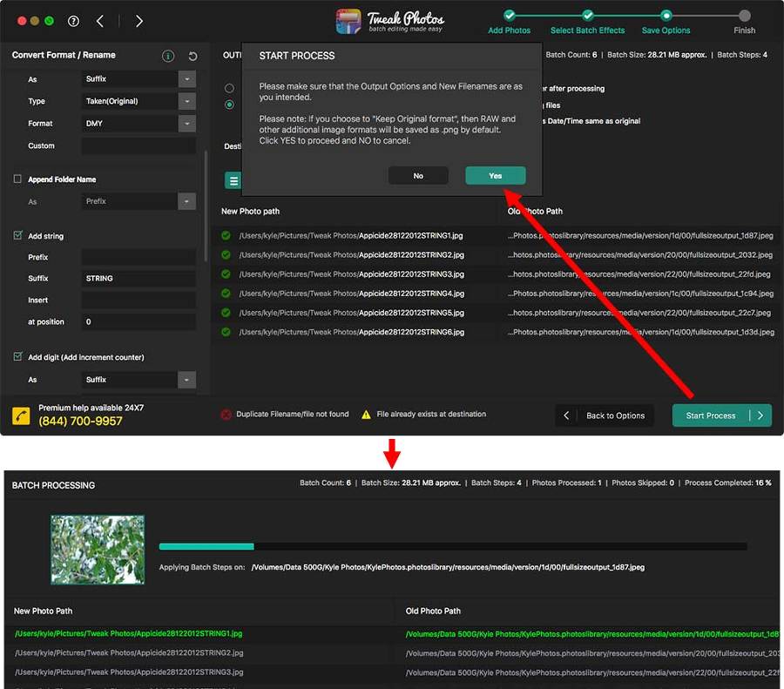
Task: Click status check for STRING4.jpg row
Action: point(226,294)
